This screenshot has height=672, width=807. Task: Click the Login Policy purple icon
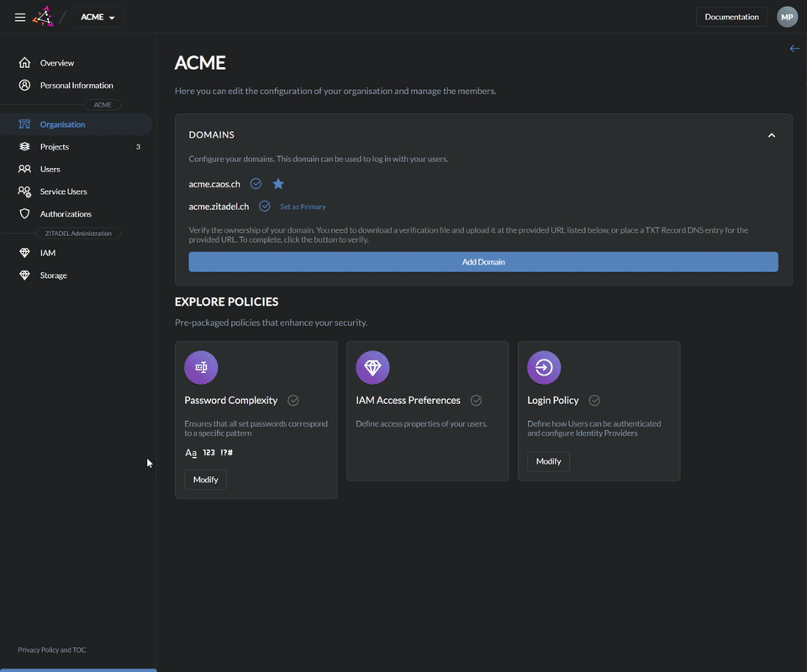(x=544, y=367)
